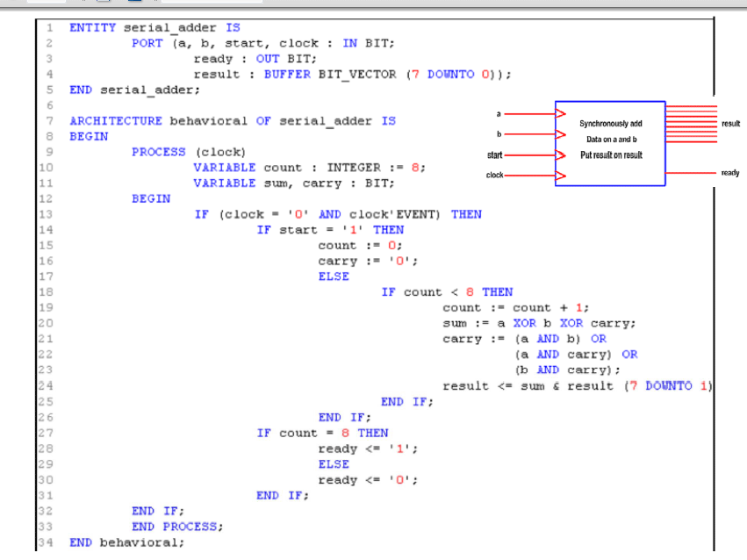
Task: Click the "IF start = '1' THEN" line
Action: coord(330,230)
